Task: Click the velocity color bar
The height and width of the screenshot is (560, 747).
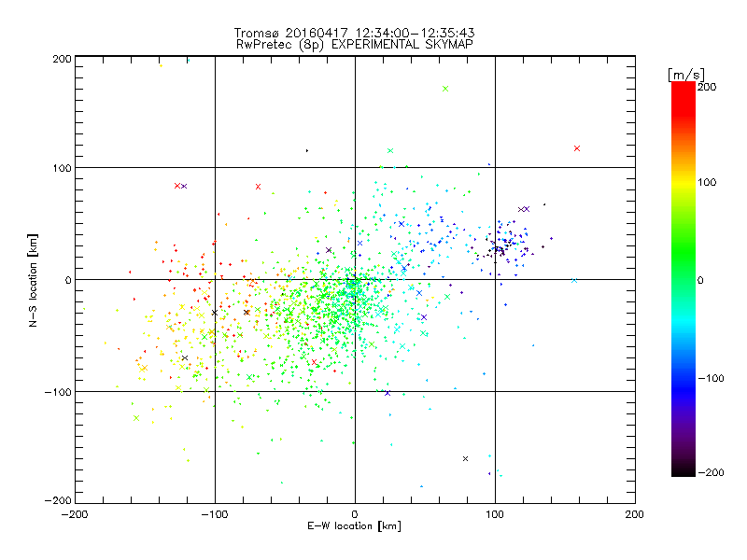Action: 684,279
